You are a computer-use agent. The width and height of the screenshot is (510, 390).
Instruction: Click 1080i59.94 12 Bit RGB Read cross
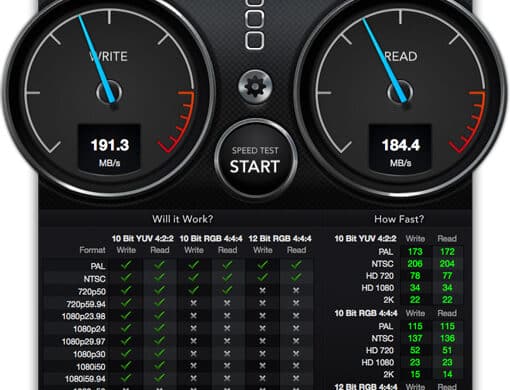point(296,379)
